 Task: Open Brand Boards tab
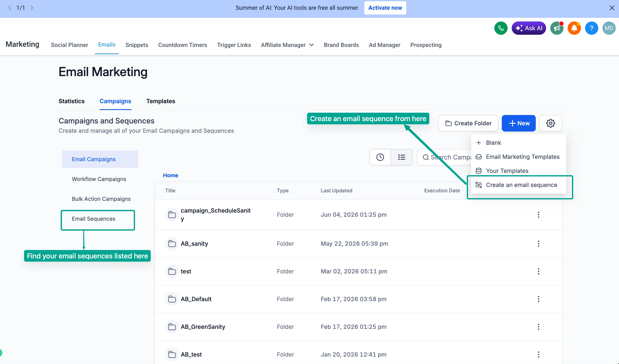[341, 45]
